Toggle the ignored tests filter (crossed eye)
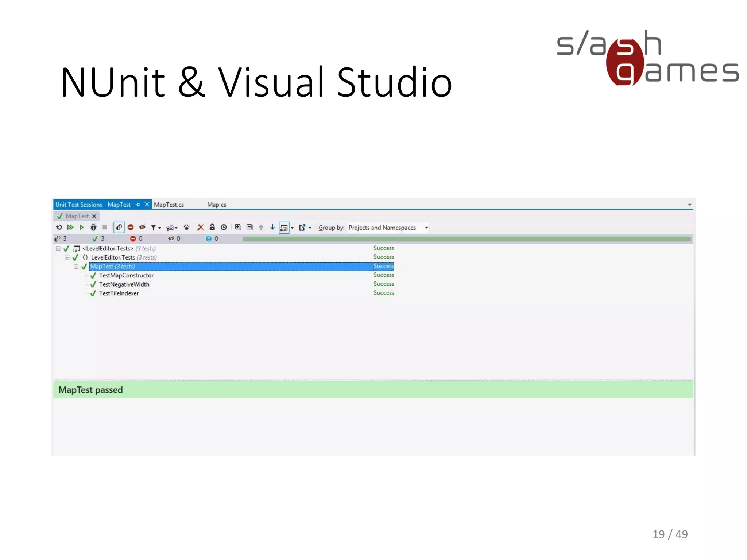Screen dimensions: 747x560 coord(142,227)
